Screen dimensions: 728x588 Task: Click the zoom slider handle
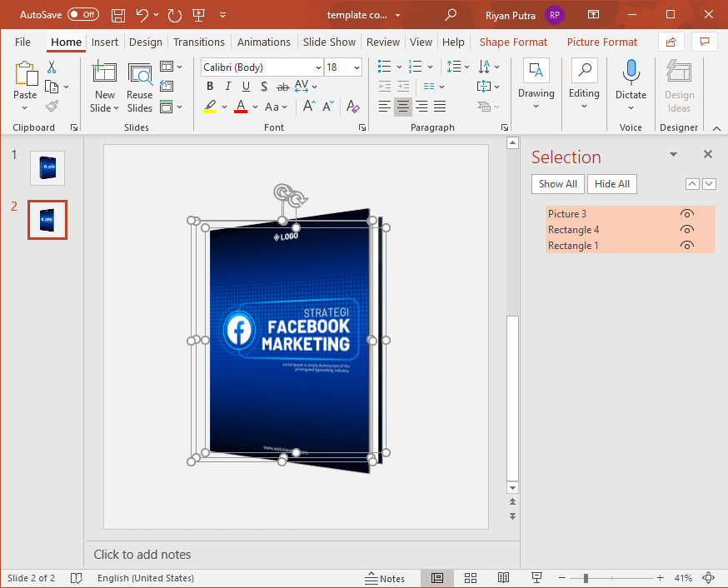586,578
